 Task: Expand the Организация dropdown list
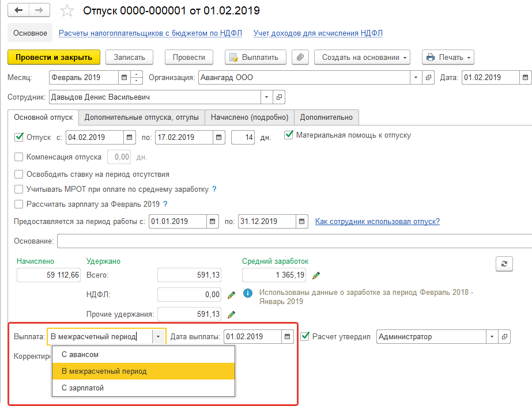(416, 77)
